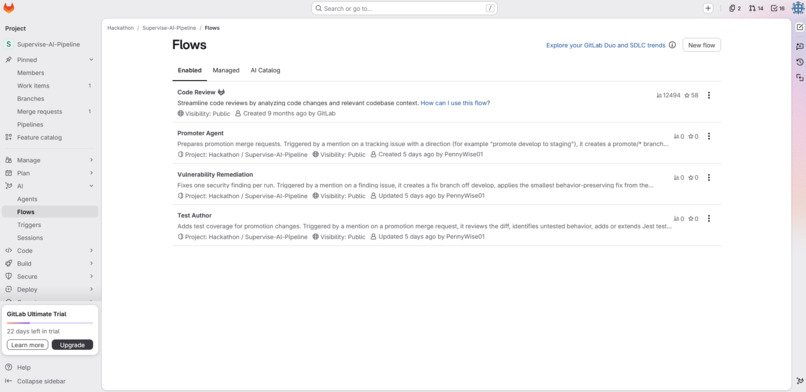Viewport: 806px width, 392px height.
Task: Click the bottom-right flows icon in right panel
Action: 799,381
